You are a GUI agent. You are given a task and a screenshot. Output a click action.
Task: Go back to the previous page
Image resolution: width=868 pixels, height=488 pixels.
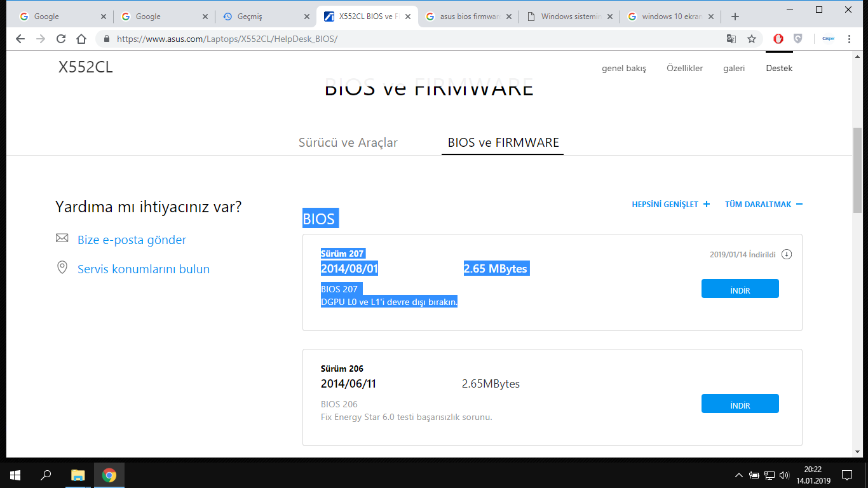coord(20,39)
